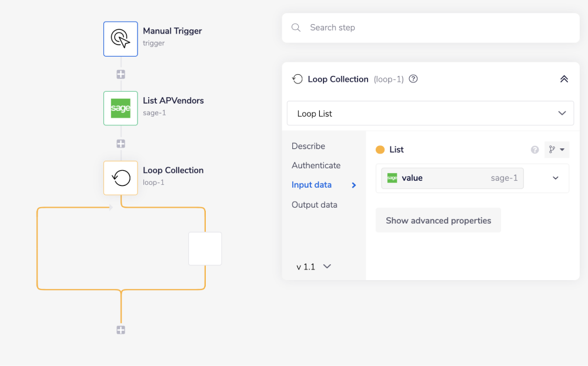Add a step after the loop ends

coord(121,330)
